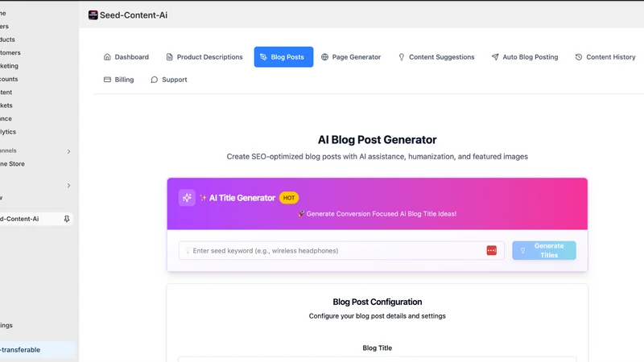Click the Dashboard home icon
Viewport: 644px width, 362px height.
(107, 57)
